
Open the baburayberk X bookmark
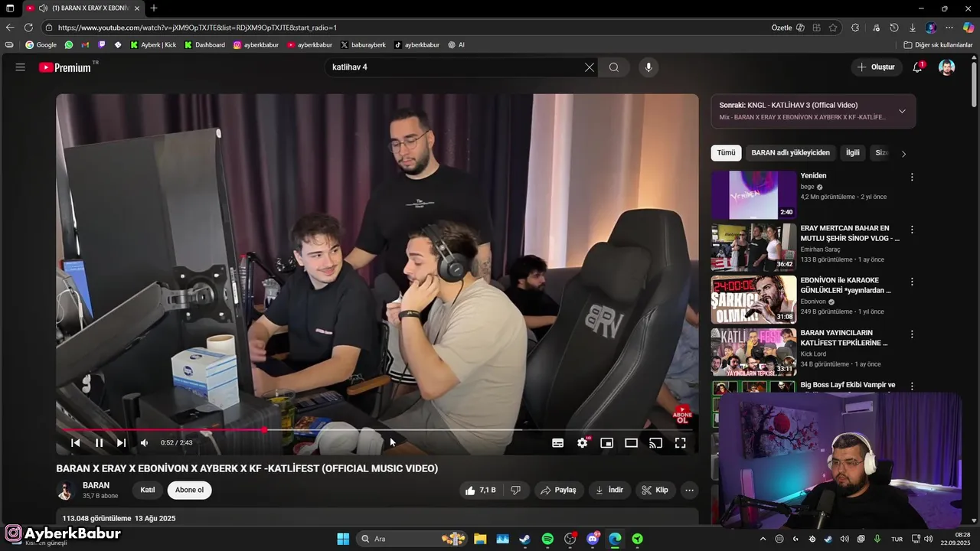point(363,45)
